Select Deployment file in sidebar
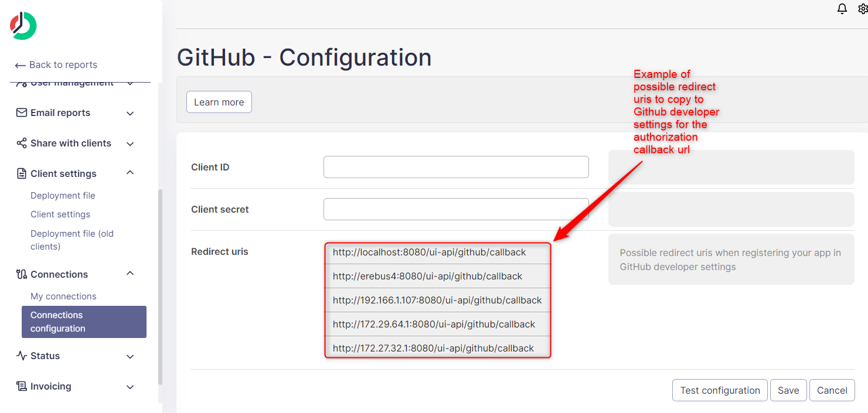This screenshot has height=413, width=868. tap(63, 195)
